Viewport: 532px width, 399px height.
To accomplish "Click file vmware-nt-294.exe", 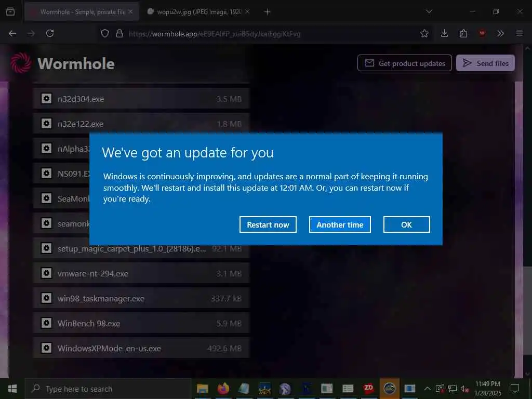I will pos(141,273).
